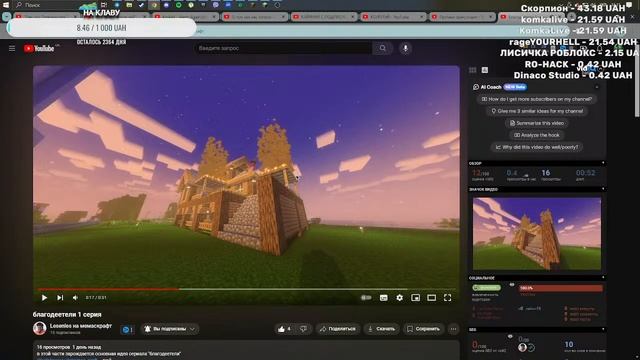Open the Вы подписаны subscription dropdown
640x360 pixels.
169,329
